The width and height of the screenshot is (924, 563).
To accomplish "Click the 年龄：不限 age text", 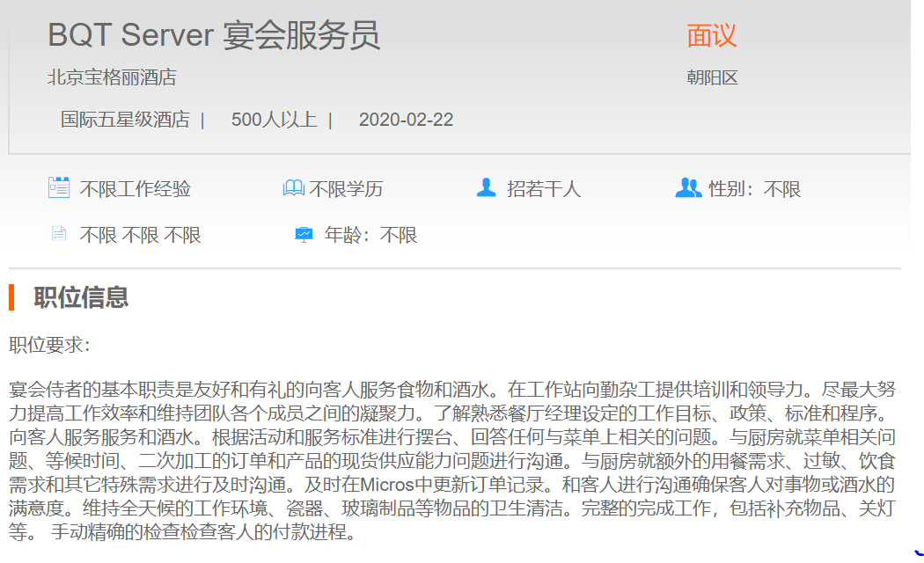I will coord(370,235).
